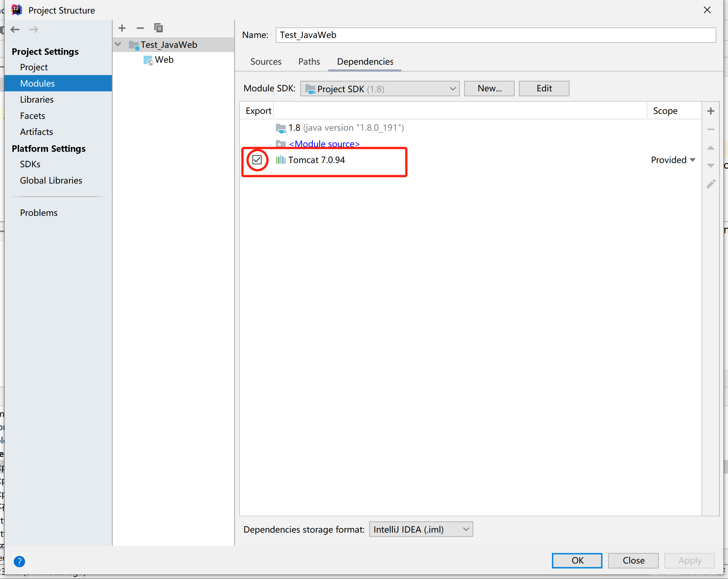728x579 pixels.
Task: Select the Tomcat 7.0.94 dependency row
Action: 471,160
